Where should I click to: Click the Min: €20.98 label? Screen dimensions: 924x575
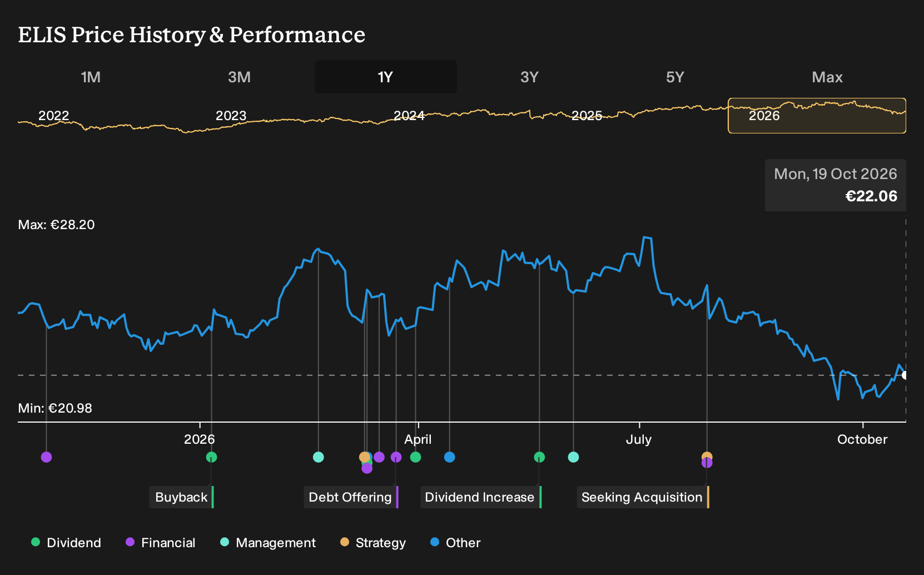55,408
